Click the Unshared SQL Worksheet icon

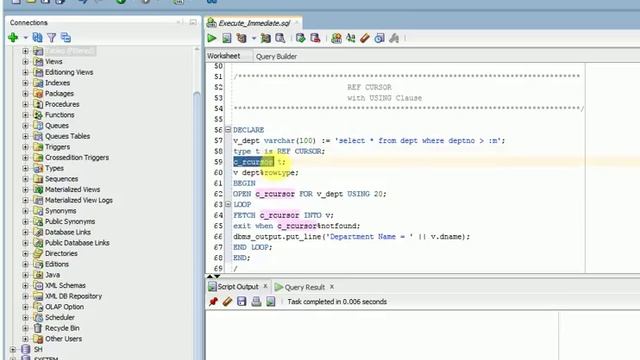point(336,38)
